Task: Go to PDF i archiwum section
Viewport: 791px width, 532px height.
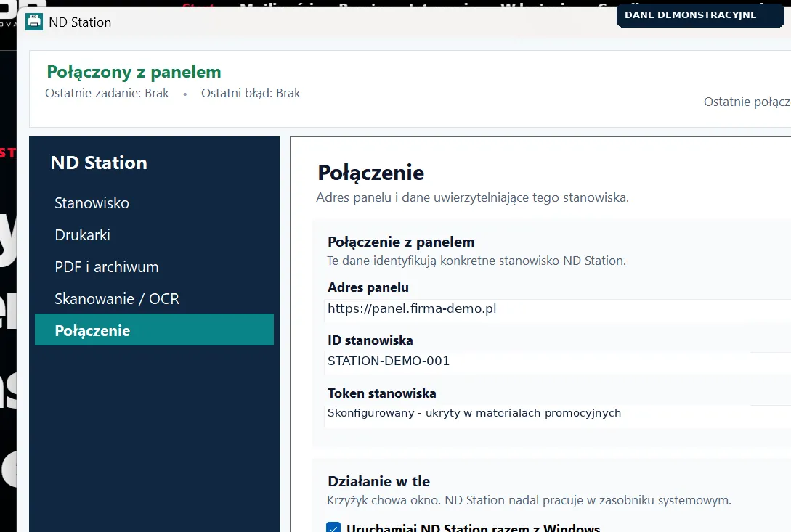Action: tap(107, 267)
